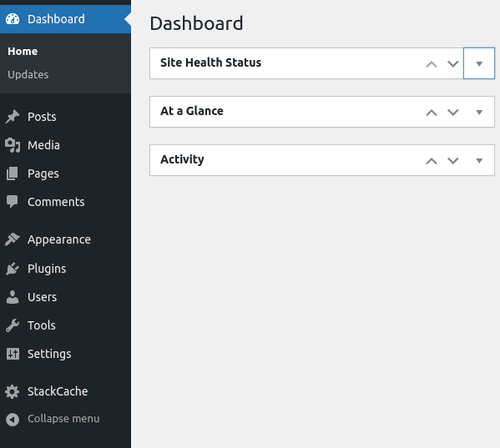Open the Updates submenu item
This screenshot has width=500, height=448.
tap(28, 75)
